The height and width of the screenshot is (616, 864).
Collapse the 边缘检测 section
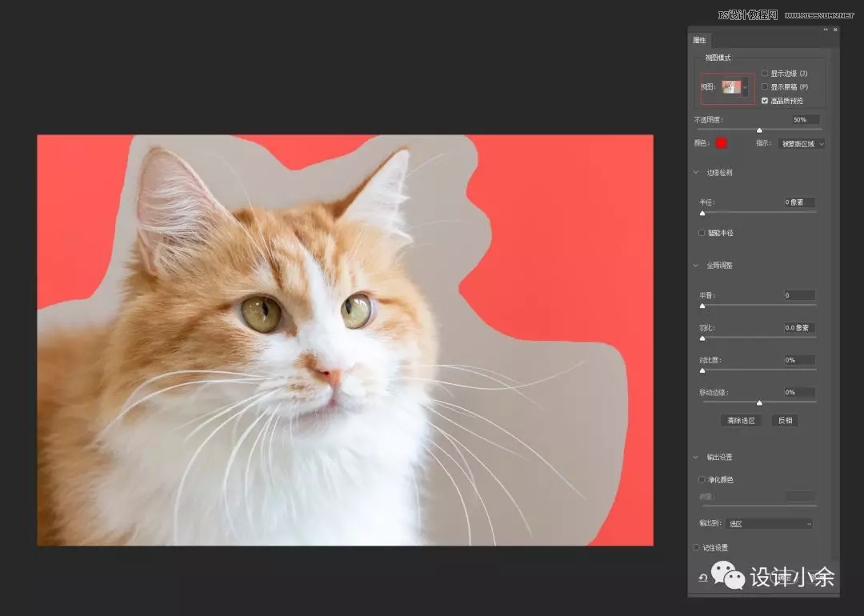(x=696, y=173)
